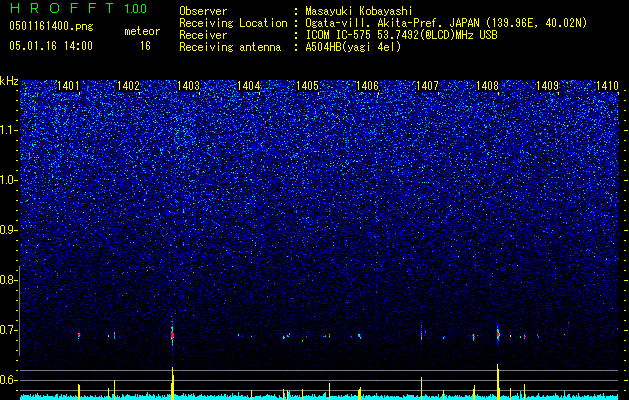Screen dimensions: 629x400
Task: Click the 0.7 kHz axis label
Action: pyautogui.click(x=8, y=330)
